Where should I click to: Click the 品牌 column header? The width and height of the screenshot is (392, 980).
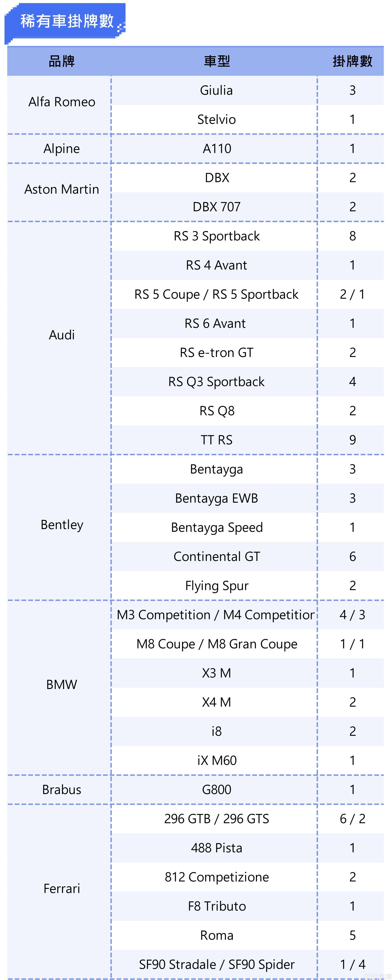(62, 61)
